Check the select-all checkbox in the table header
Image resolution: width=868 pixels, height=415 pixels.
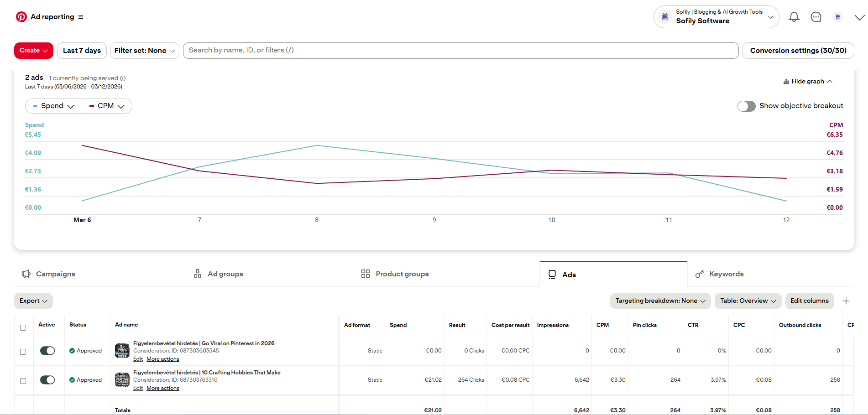(x=23, y=327)
